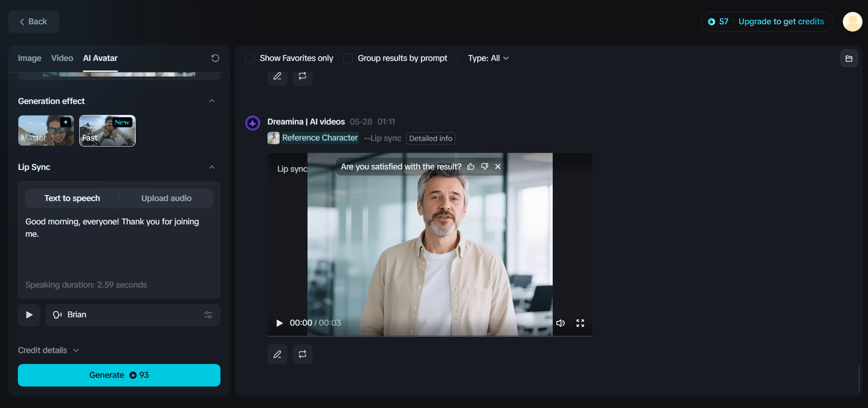Enable Group results by prompt checkbox
Viewport: 868px width, 408px height.
[x=348, y=58]
